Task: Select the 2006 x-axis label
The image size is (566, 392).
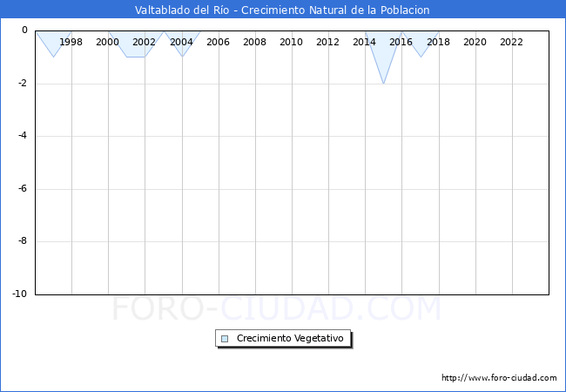Action: (x=218, y=42)
